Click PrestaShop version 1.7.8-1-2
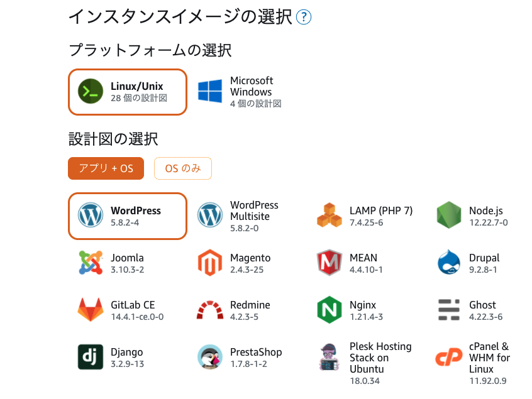 pyautogui.click(x=248, y=364)
